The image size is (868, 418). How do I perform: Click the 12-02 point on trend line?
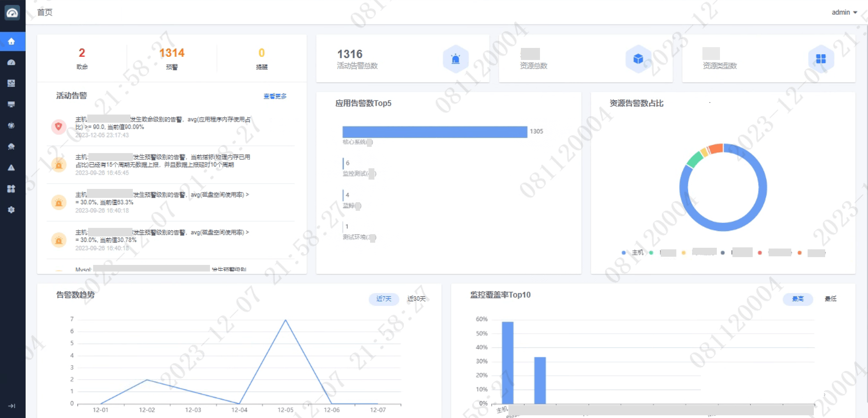pyautogui.click(x=147, y=379)
